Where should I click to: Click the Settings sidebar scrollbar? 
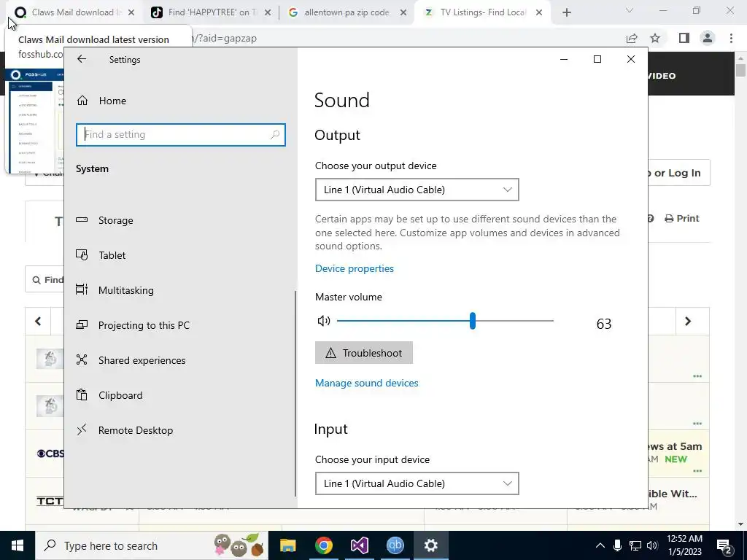pos(295,393)
